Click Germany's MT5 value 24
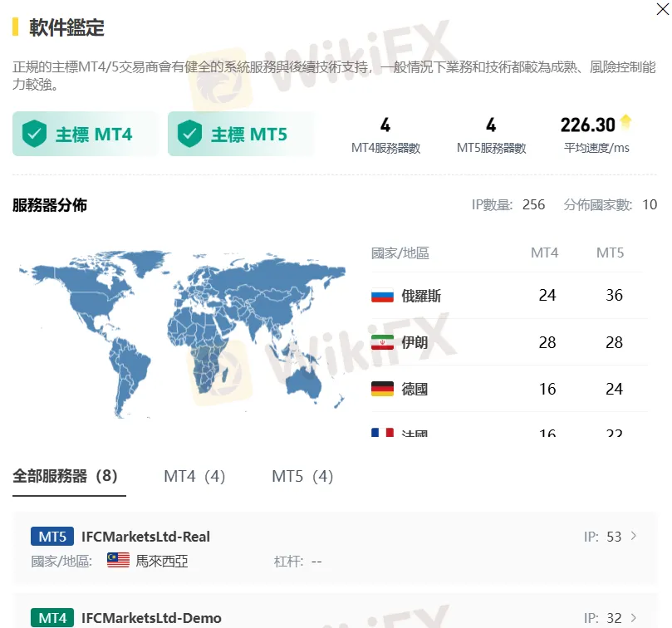Viewport: 672px width, 628px height. (x=614, y=389)
